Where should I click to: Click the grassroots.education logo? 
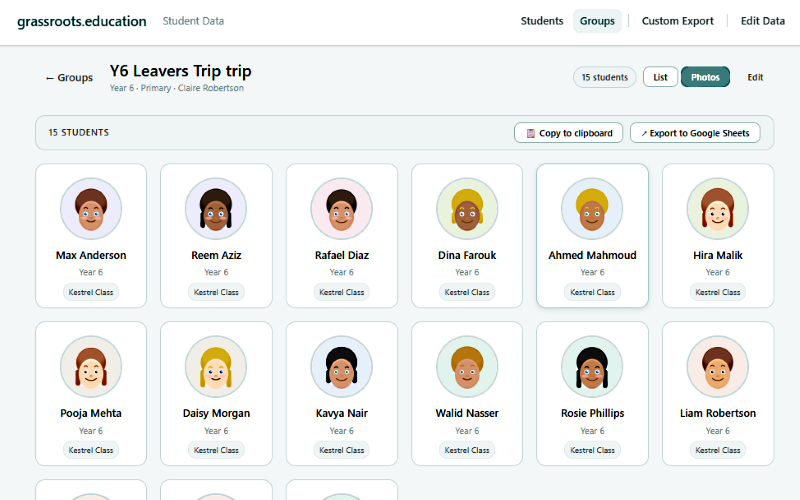[82, 21]
